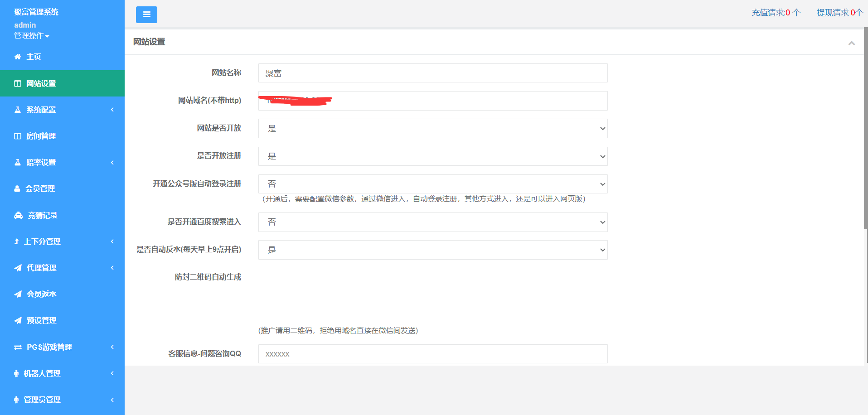Click the exchange arrows icon beside PGS游戏管理
This screenshot has height=415, width=868.
click(18, 347)
